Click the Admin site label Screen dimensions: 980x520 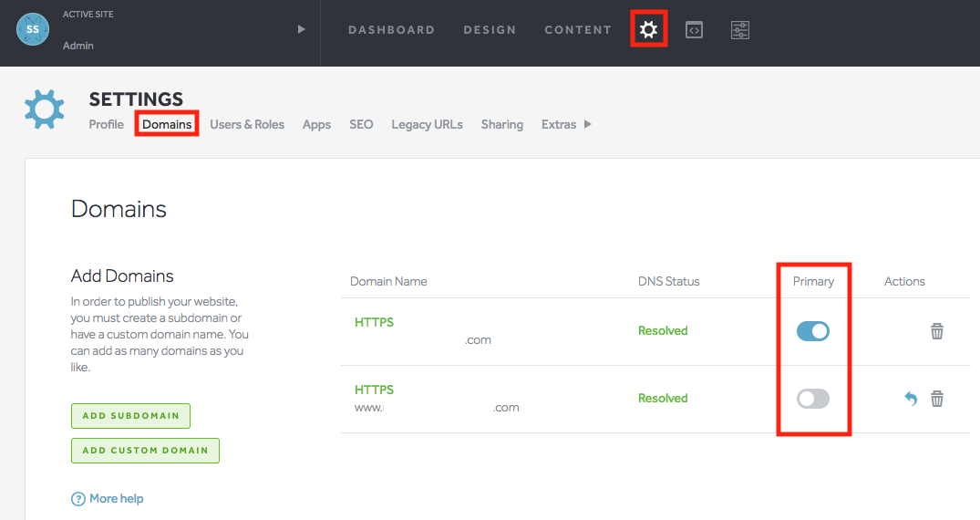[78, 46]
